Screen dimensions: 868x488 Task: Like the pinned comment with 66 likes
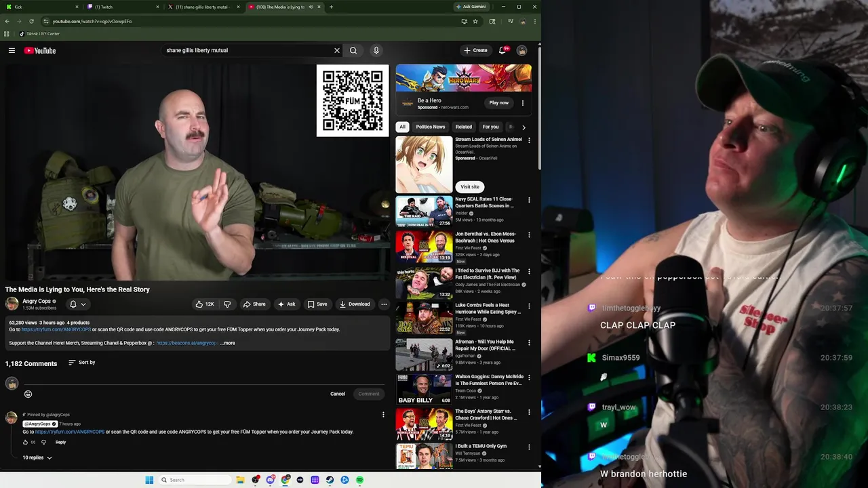[26, 443]
